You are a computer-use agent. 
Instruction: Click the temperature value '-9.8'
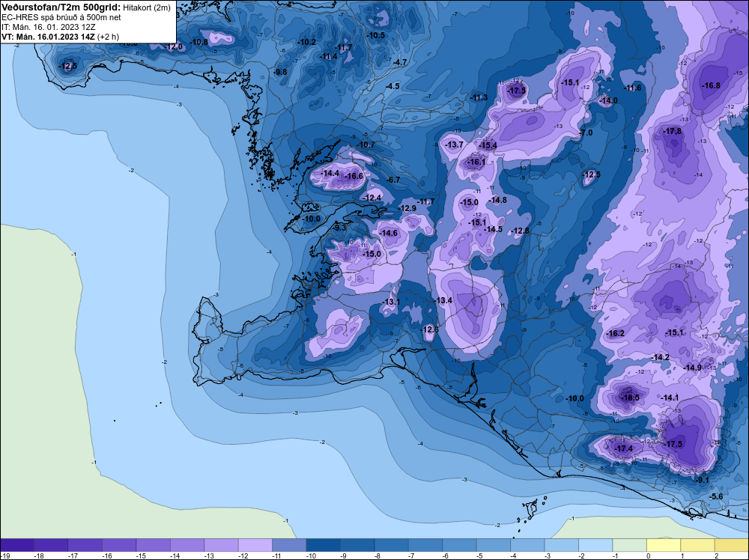click(x=280, y=72)
